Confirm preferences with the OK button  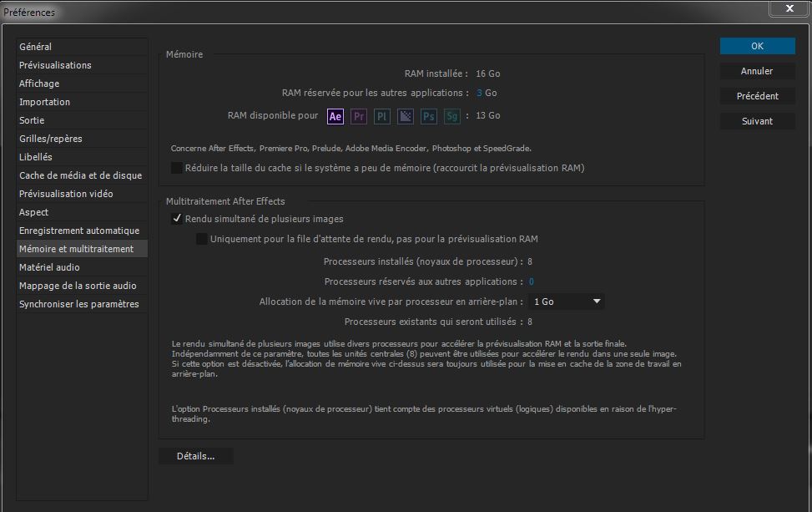click(757, 46)
